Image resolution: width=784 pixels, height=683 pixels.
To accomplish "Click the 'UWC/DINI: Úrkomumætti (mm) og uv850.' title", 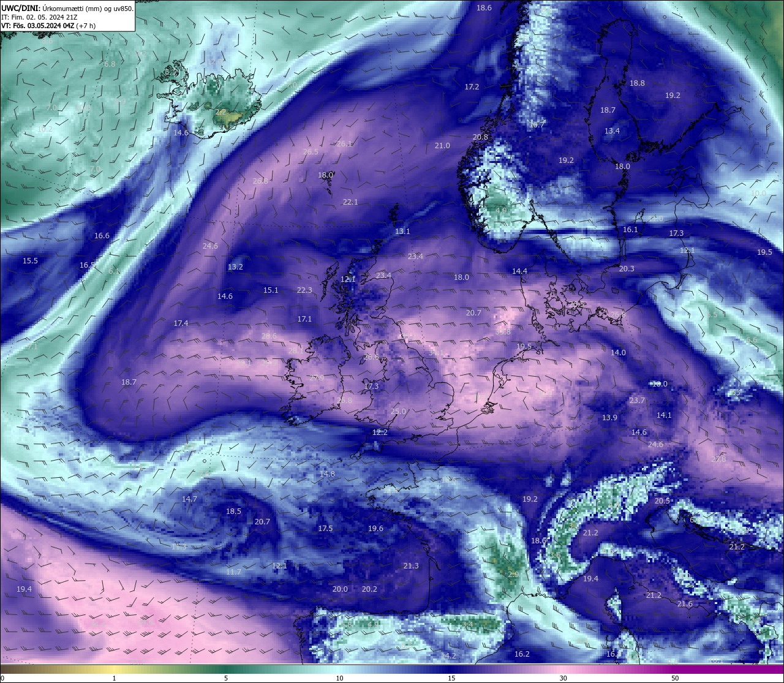I will click(67, 8).
